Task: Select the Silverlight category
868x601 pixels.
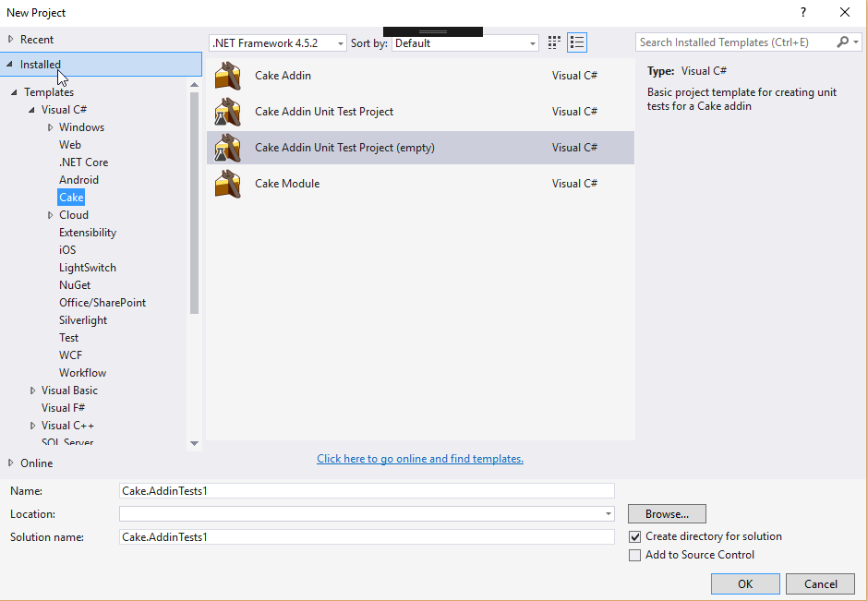Action: coord(83,320)
